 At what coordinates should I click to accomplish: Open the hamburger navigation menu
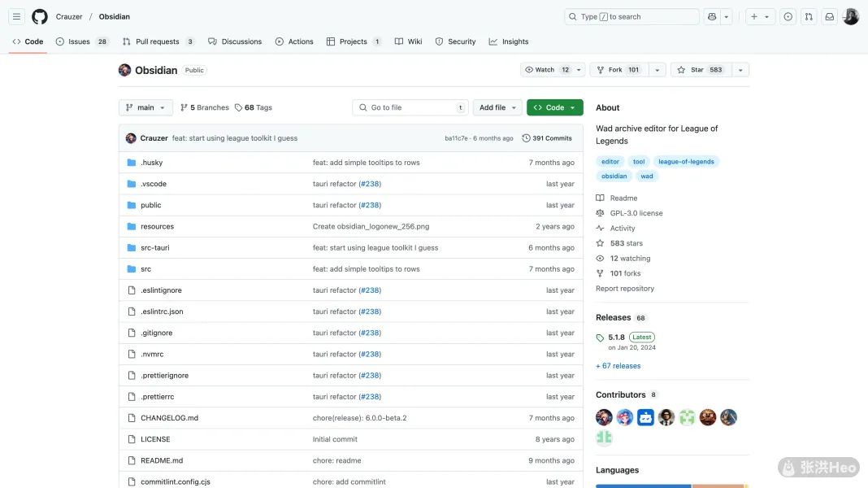click(x=16, y=16)
